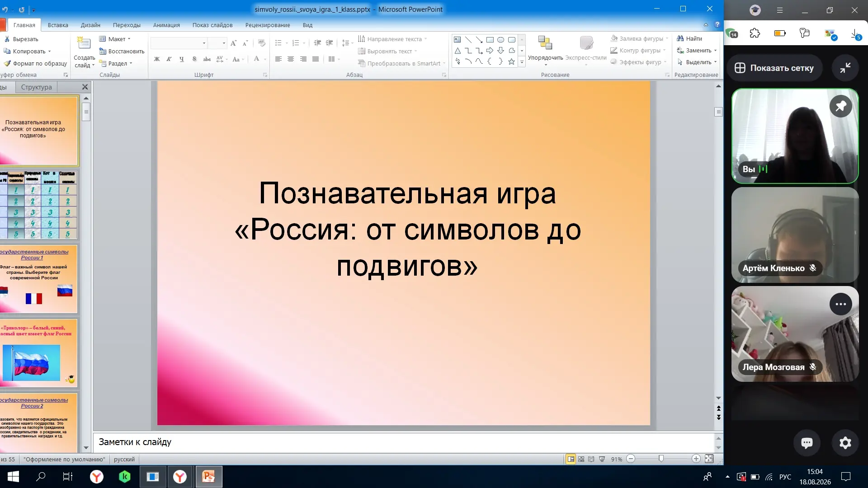Switch to Reading view in status bar
Screen dimensions: 868x488
(591, 459)
